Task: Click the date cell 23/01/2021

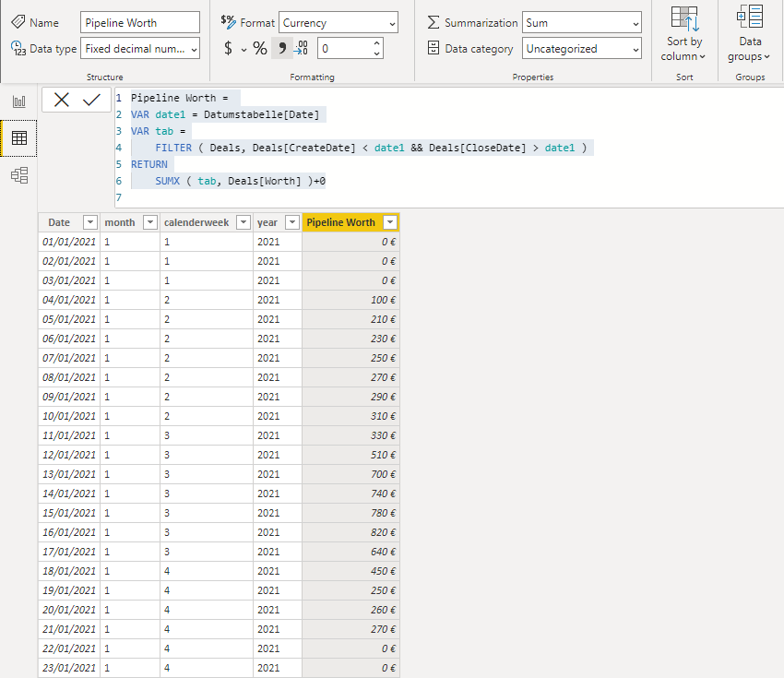Action: [69, 668]
